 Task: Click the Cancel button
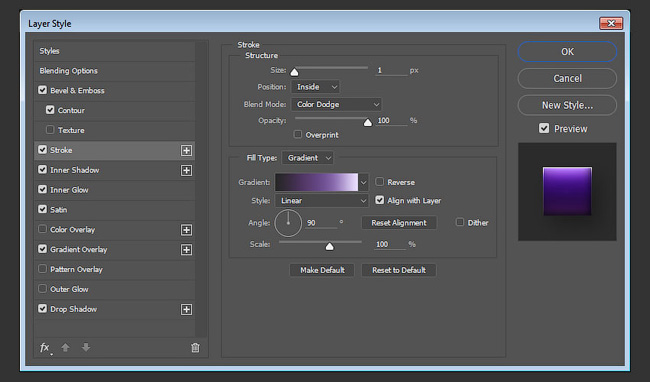[567, 78]
